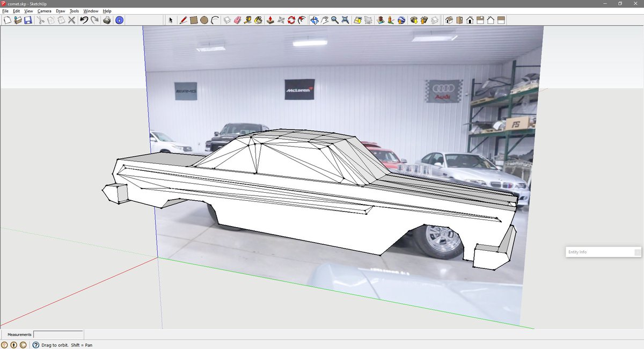
Task: Create a new model with the New icon
Action: 8,20
